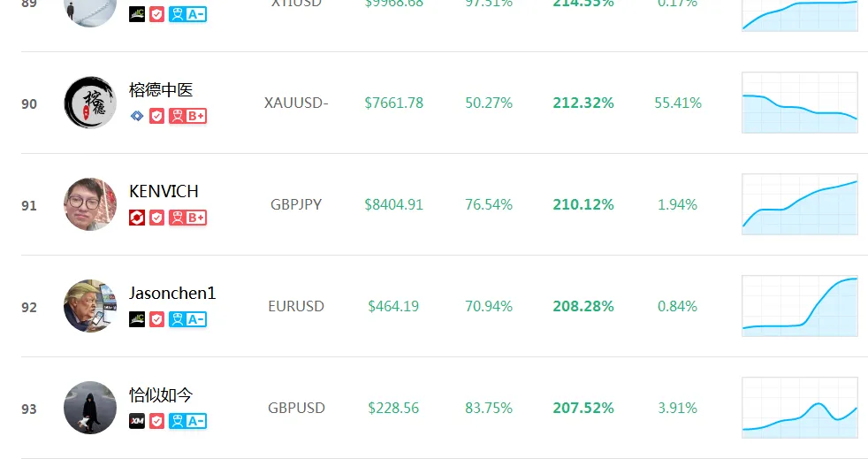The width and height of the screenshot is (868, 459).
Task: Click the XM broker logo under 恰似如今
Action: pos(137,421)
